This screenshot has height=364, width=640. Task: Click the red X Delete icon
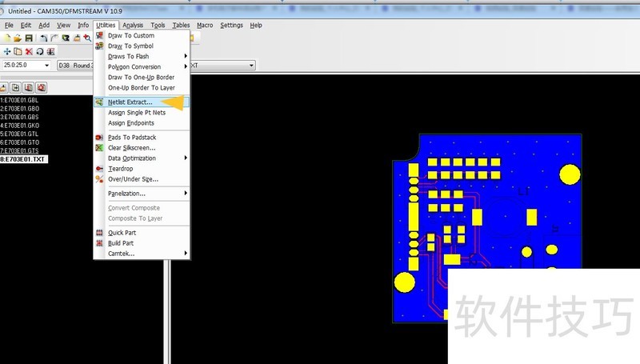click(x=29, y=51)
